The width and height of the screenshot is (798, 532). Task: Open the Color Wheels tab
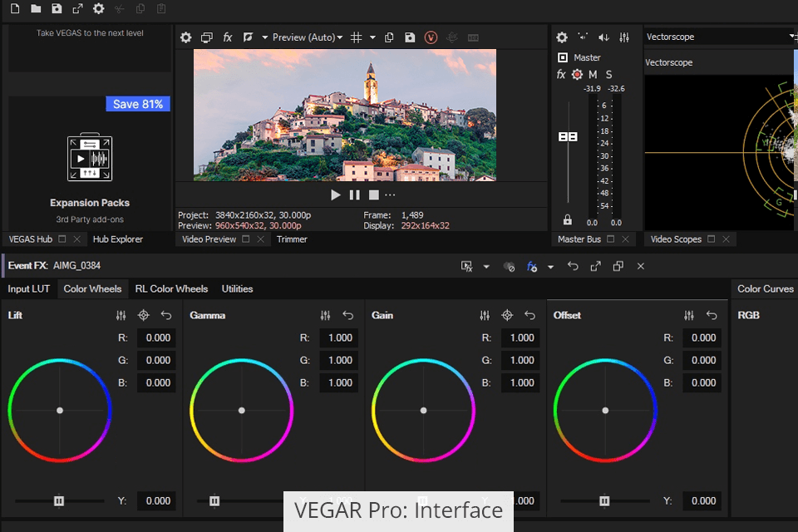[92, 288]
